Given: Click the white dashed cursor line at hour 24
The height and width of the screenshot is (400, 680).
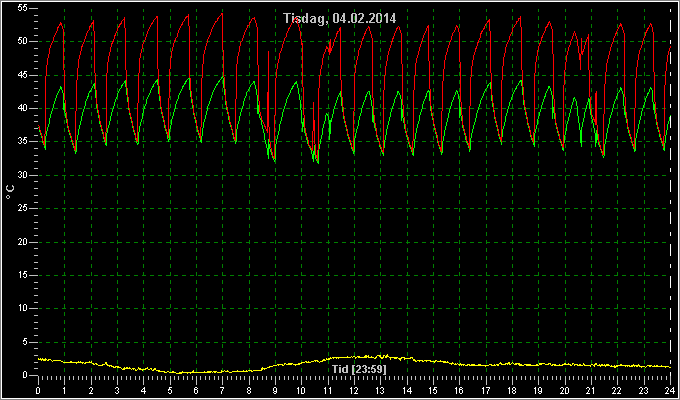Looking at the screenshot, I should click(671, 191).
